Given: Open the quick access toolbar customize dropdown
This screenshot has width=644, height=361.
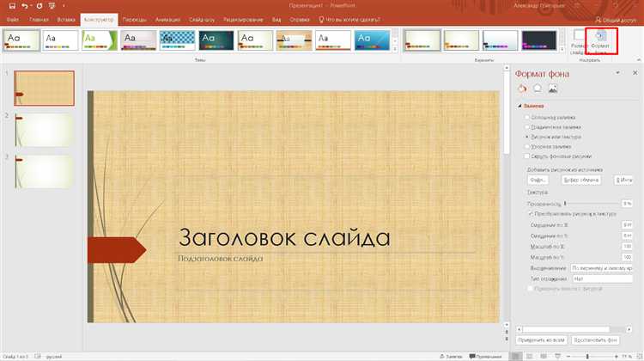Looking at the screenshot, I should click(x=64, y=6).
